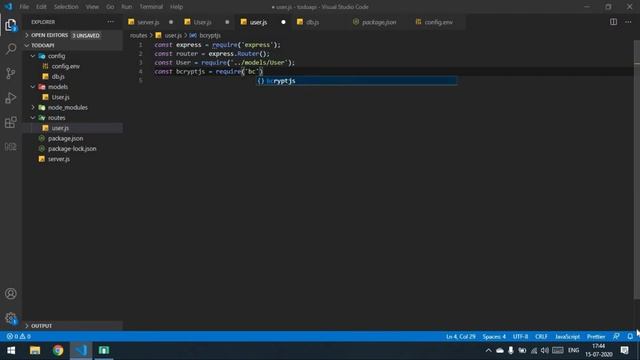Open the Help menu

(x=176, y=7)
